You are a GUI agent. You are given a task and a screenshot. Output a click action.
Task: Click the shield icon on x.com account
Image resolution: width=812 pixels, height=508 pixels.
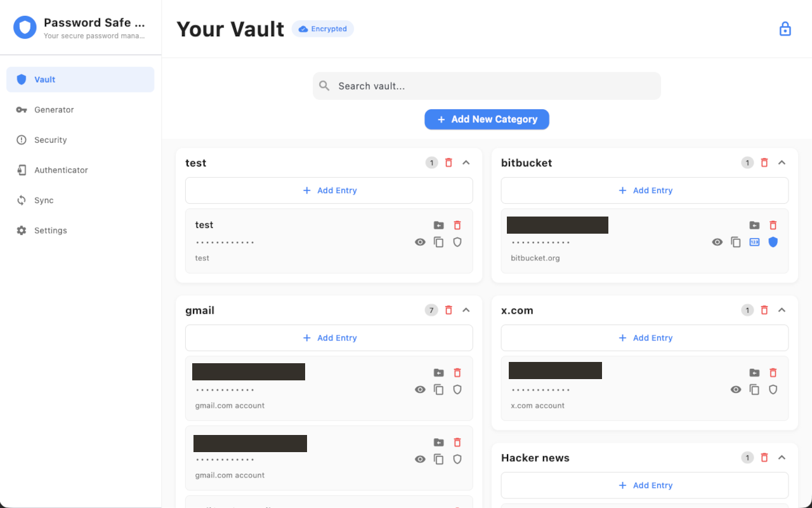point(773,389)
